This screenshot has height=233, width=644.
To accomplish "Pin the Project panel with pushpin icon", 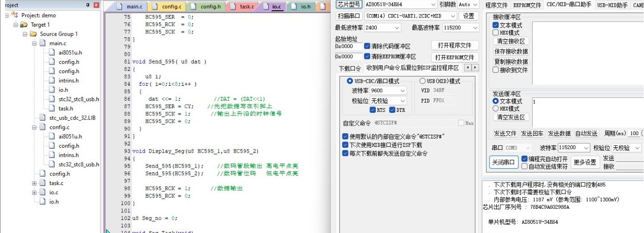I will [x=88, y=5].
